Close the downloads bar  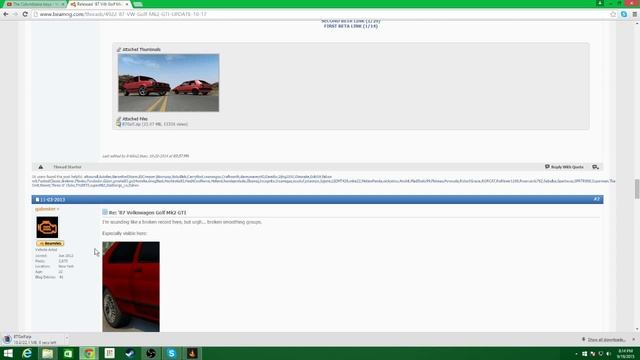click(x=633, y=340)
